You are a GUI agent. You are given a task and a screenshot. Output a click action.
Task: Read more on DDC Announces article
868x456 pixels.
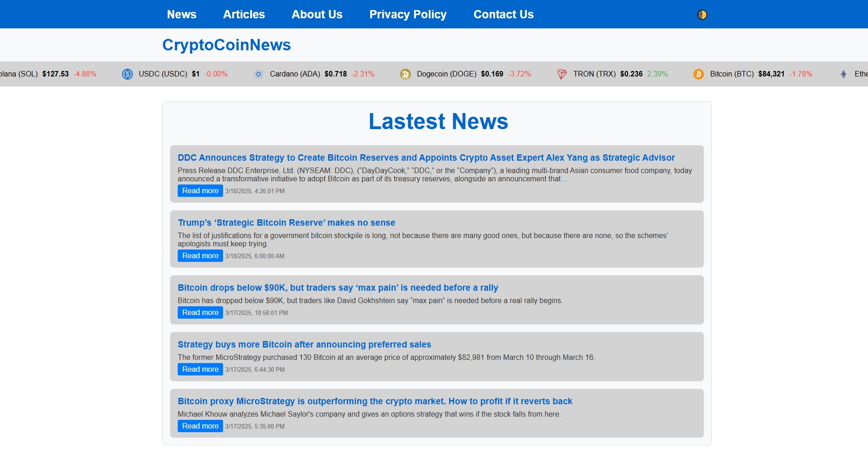[x=200, y=191]
